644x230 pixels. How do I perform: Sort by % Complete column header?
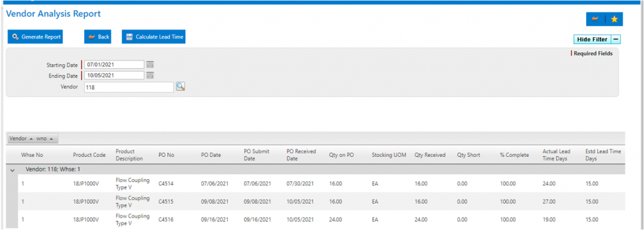click(514, 155)
